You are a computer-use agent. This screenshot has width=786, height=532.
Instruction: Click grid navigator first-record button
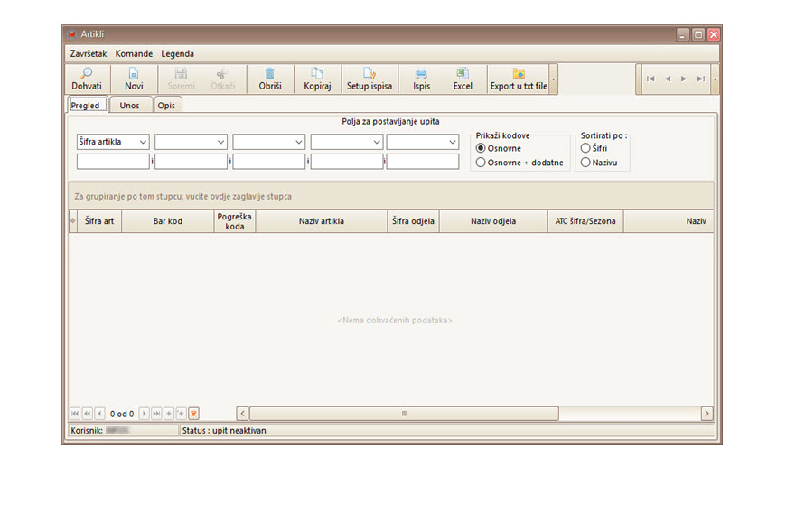(75, 414)
